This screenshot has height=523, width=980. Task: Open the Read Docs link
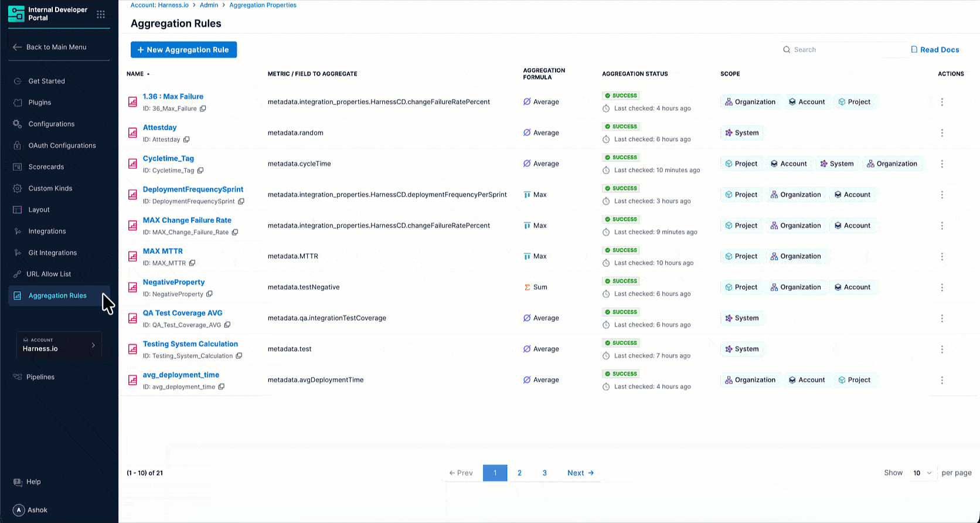(x=935, y=50)
